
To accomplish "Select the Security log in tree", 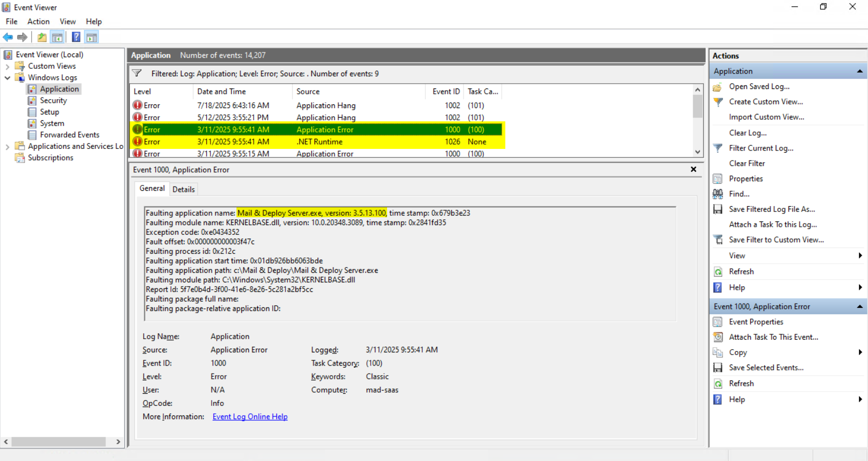I will click(x=54, y=101).
